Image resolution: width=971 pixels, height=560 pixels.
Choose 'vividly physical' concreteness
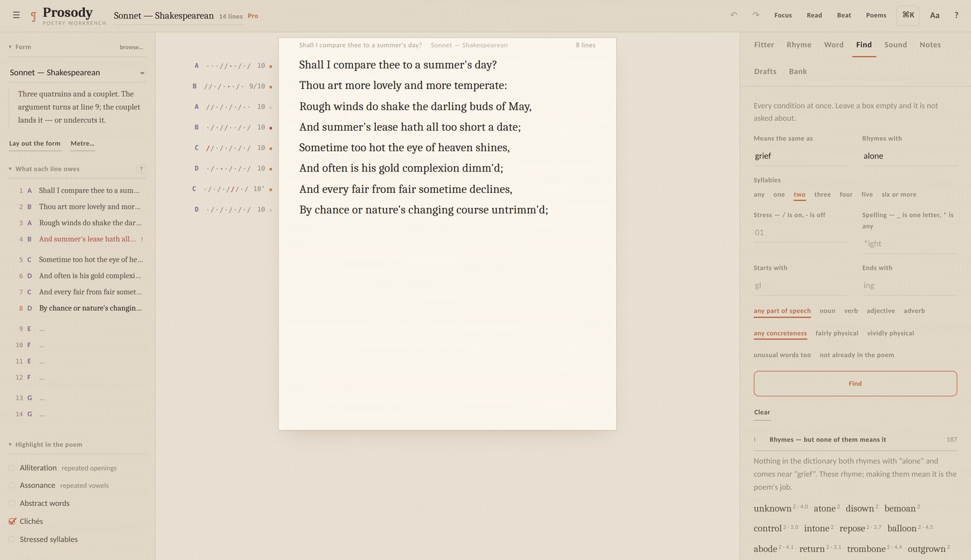890,334
